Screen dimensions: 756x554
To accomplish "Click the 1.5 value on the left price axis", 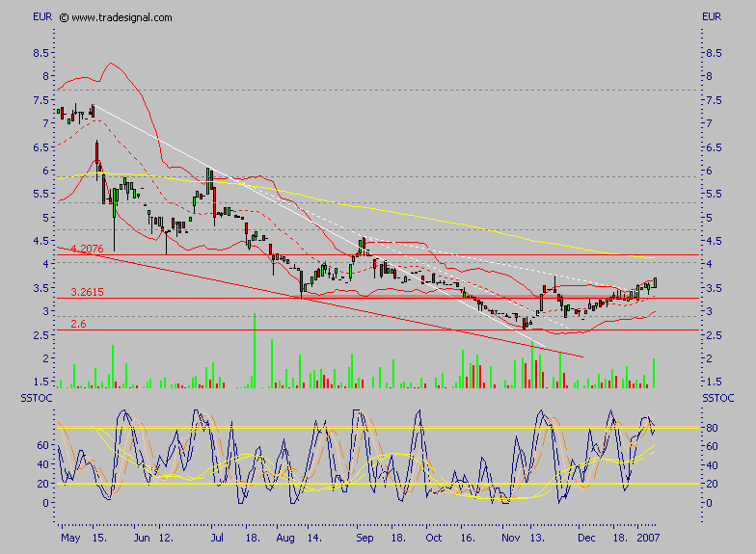I will click(x=40, y=382).
